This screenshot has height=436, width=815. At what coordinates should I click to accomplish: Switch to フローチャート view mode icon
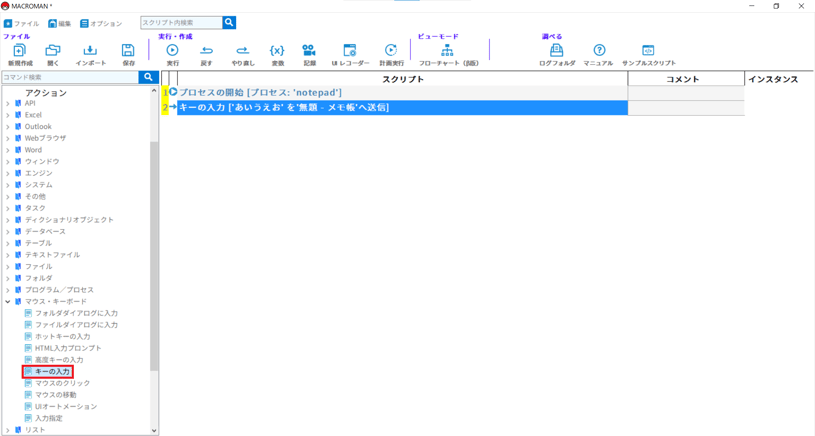[447, 50]
